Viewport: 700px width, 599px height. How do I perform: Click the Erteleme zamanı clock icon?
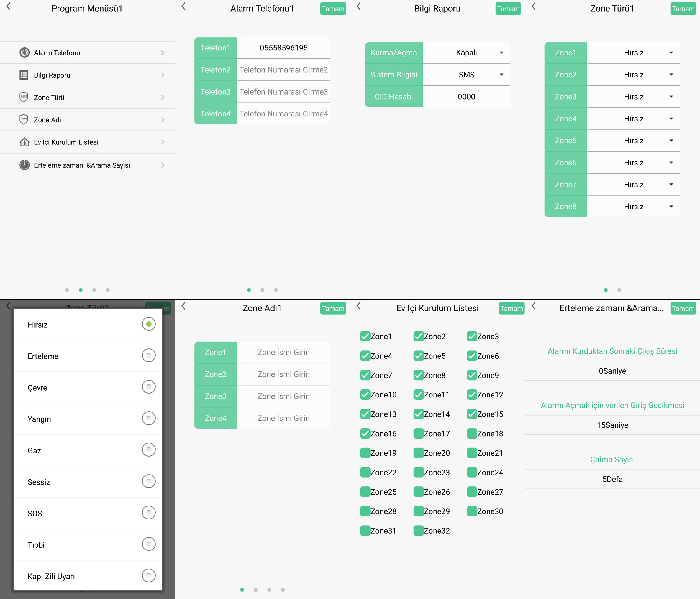tap(24, 165)
